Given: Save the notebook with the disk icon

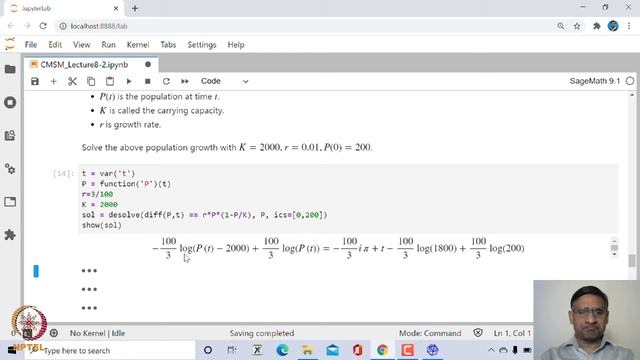Looking at the screenshot, I should 35,81.
